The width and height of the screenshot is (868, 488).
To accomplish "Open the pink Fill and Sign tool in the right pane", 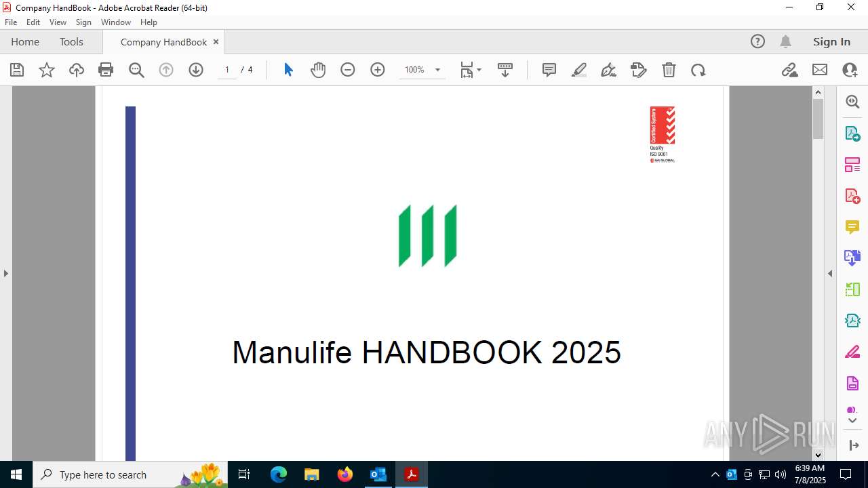I will point(852,352).
